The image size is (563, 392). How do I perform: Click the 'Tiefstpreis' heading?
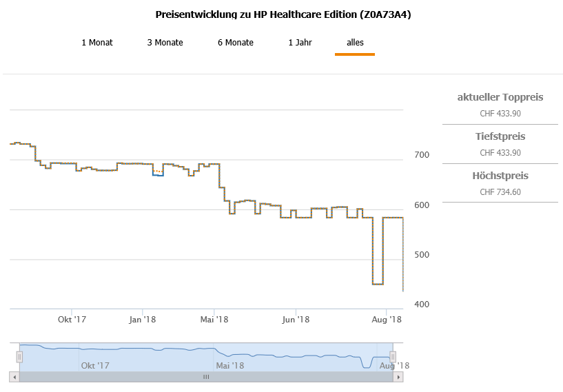click(500, 136)
